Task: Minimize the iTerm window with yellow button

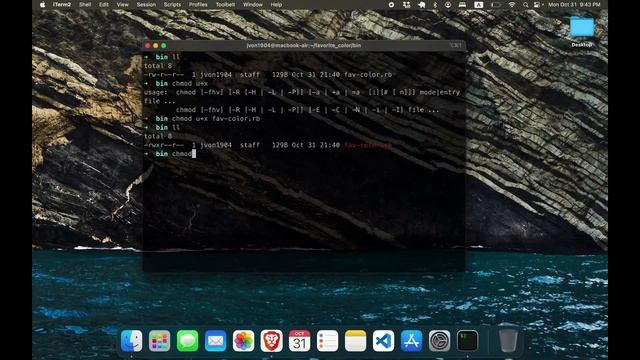Action: pyautogui.click(x=156, y=46)
